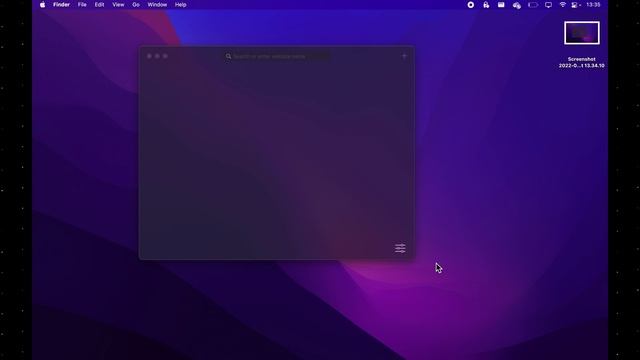The image size is (640, 360).
Task: Open the Help menu
Action: point(180,5)
